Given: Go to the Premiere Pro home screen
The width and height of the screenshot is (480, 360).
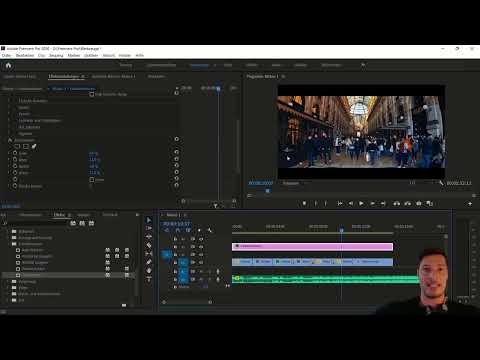Looking at the screenshot, I should pyautogui.click(x=8, y=65).
